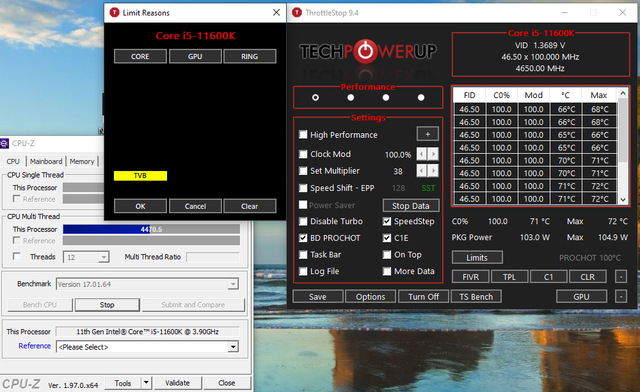Viewport: 640px width, 392px height.
Task: Click RING button in Limit Reasons
Action: (249, 56)
